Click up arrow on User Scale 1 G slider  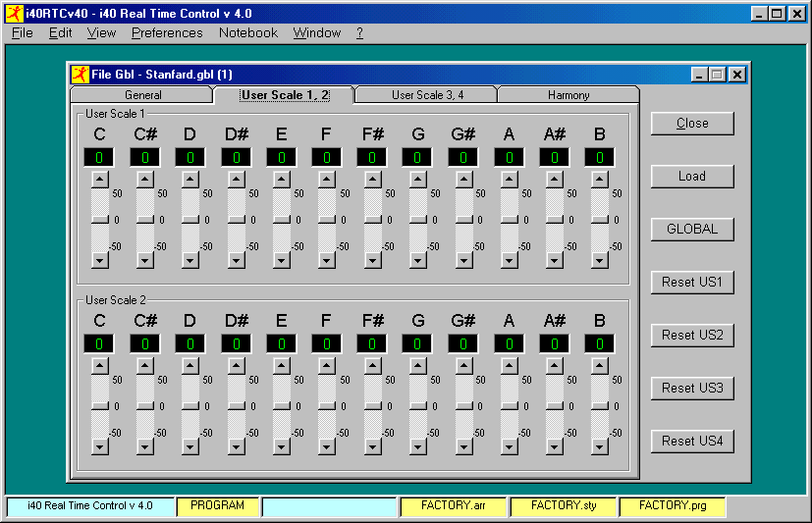click(x=417, y=179)
